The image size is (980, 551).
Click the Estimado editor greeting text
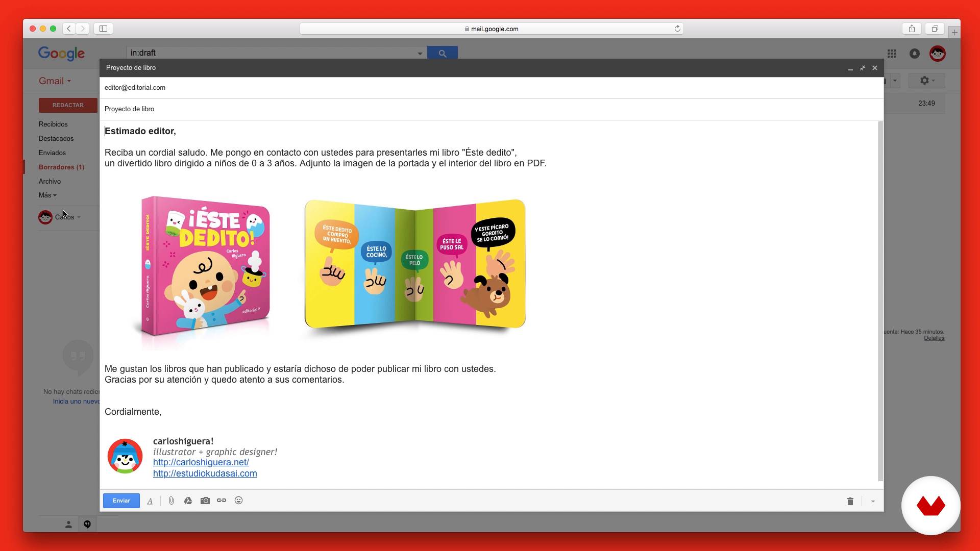pyautogui.click(x=140, y=132)
